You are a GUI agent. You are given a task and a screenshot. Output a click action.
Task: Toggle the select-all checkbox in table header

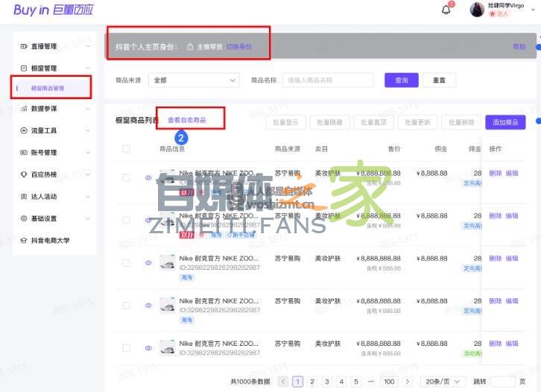click(126, 149)
